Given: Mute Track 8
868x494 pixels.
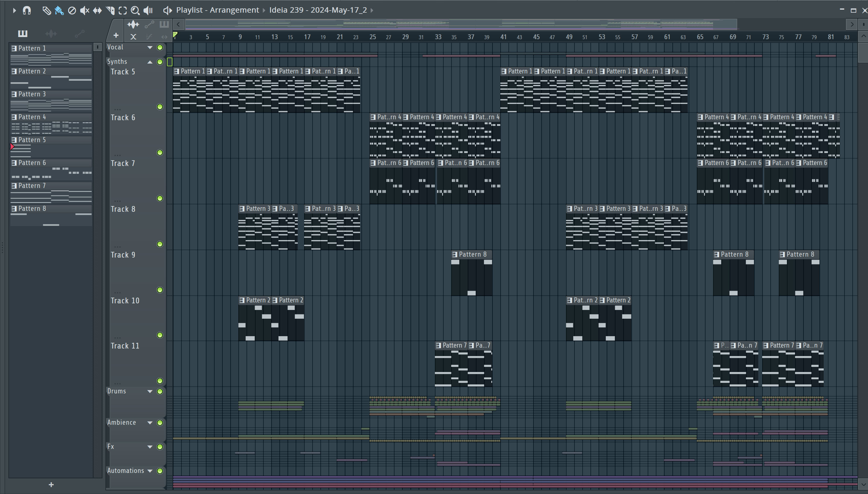Looking at the screenshot, I should 160,244.
